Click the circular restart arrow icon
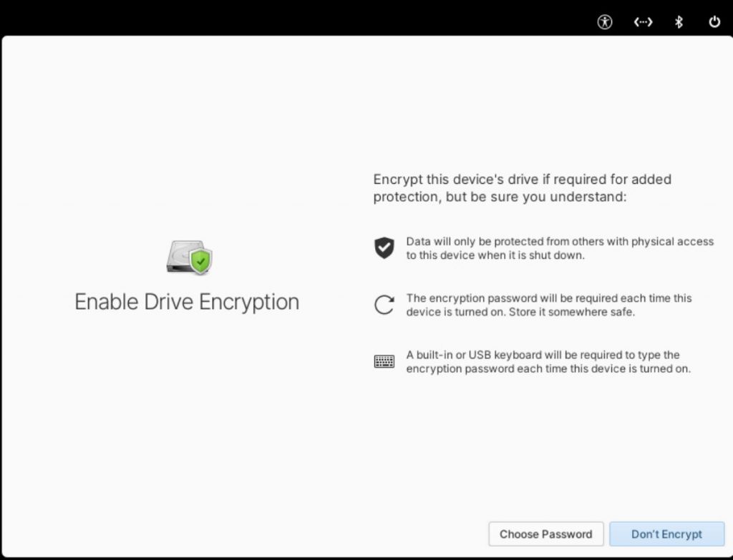Screen dimensions: 733x560 384,305
